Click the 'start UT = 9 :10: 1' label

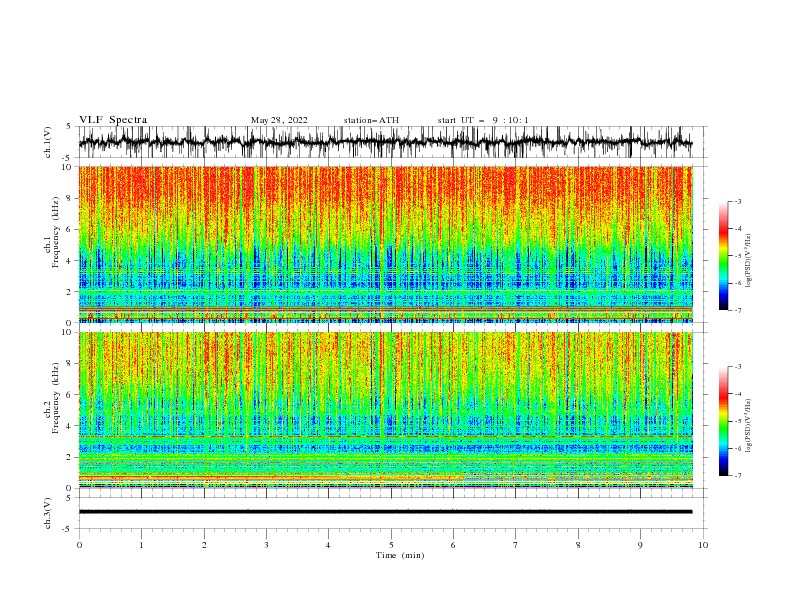(483, 120)
